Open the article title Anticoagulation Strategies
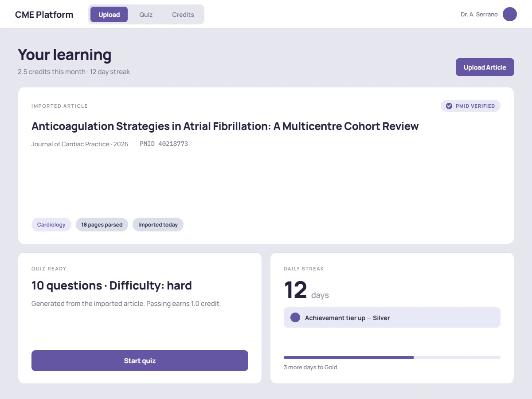 coord(225,126)
